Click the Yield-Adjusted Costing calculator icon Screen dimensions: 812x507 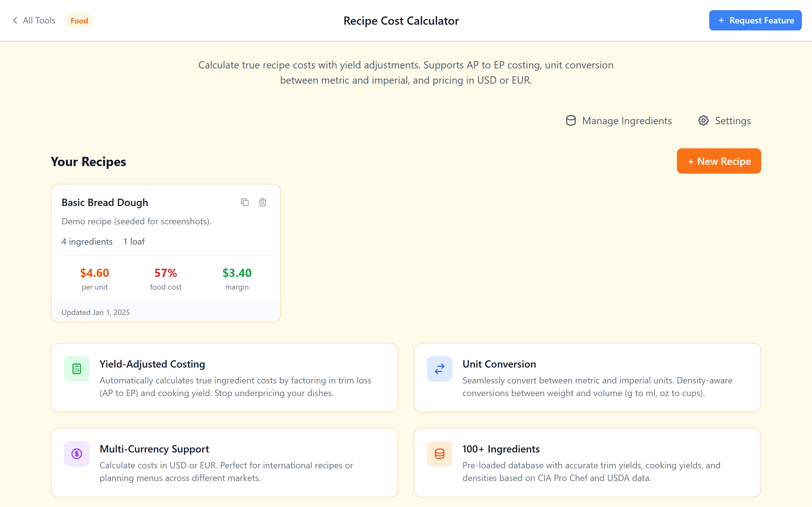coord(76,369)
